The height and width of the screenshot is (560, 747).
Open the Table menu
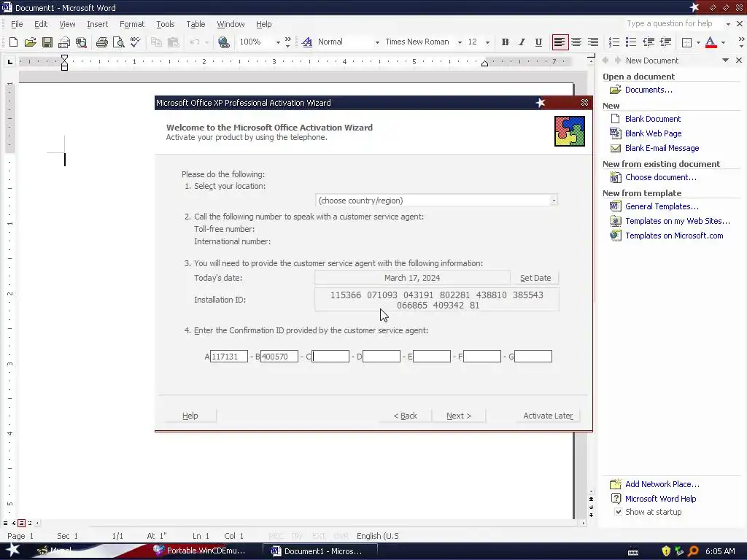tap(196, 24)
